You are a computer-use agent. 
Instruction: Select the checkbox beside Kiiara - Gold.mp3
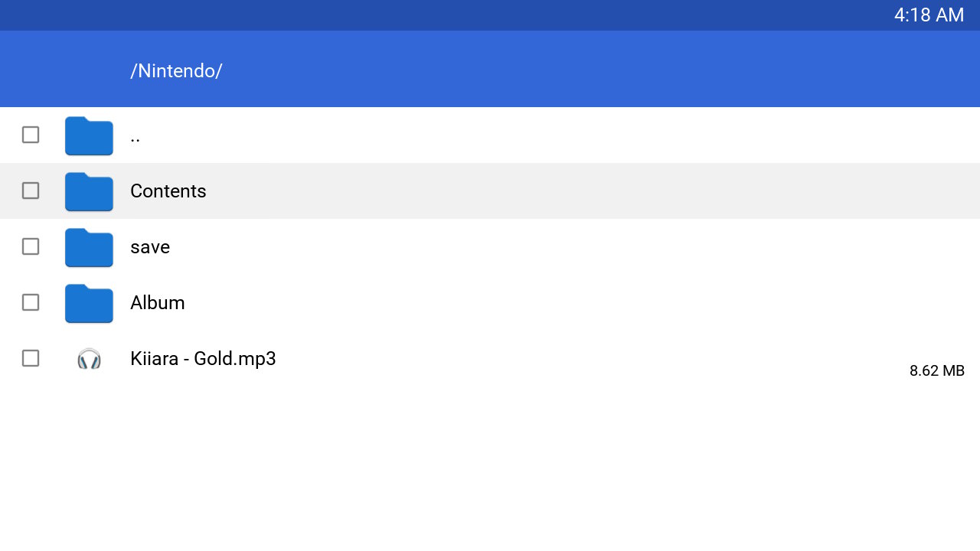pyautogui.click(x=31, y=358)
